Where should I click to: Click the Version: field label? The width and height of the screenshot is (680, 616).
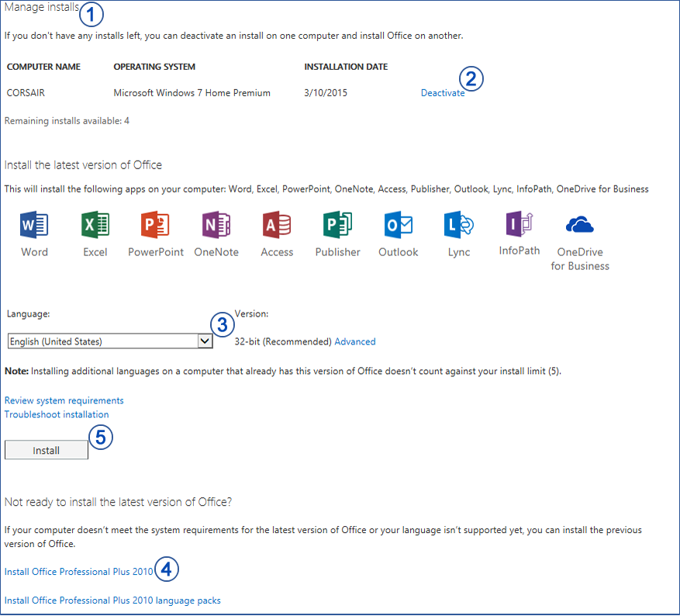point(251,313)
